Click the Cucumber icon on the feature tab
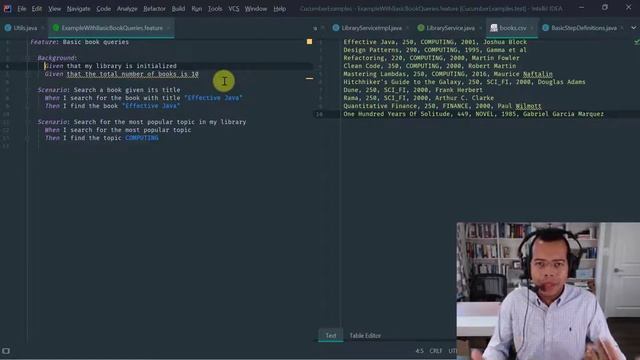The height and width of the screenshot is (360, 640). click(x=56, y=28)
